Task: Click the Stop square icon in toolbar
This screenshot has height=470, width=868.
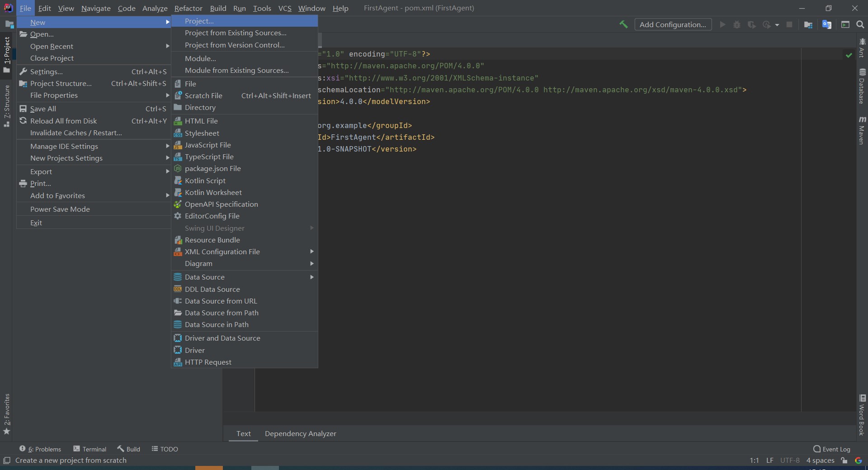Action: (x=789, y=24)
